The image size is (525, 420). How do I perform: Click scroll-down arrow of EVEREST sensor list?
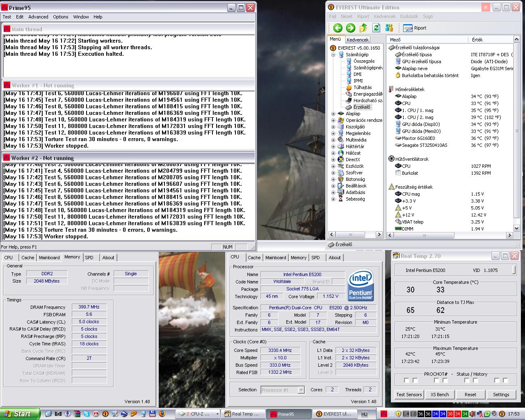pos(516,228)
